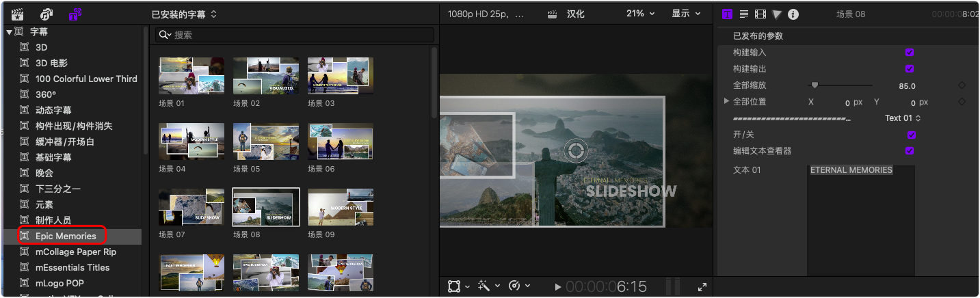Toggle the 开/关 checkbox

pos(911,135)
